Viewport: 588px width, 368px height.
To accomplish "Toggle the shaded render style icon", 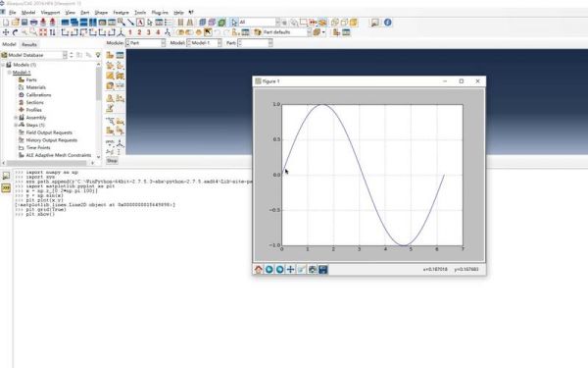I will [221, 23].
